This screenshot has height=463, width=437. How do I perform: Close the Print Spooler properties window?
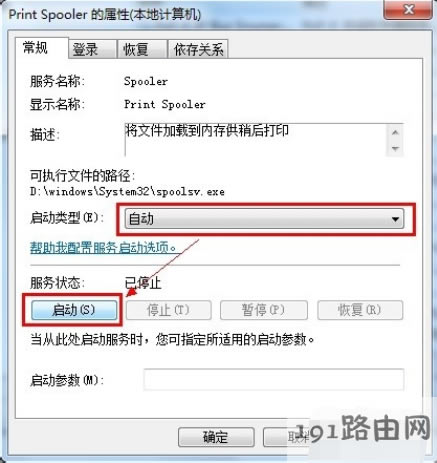click(409, 10)
